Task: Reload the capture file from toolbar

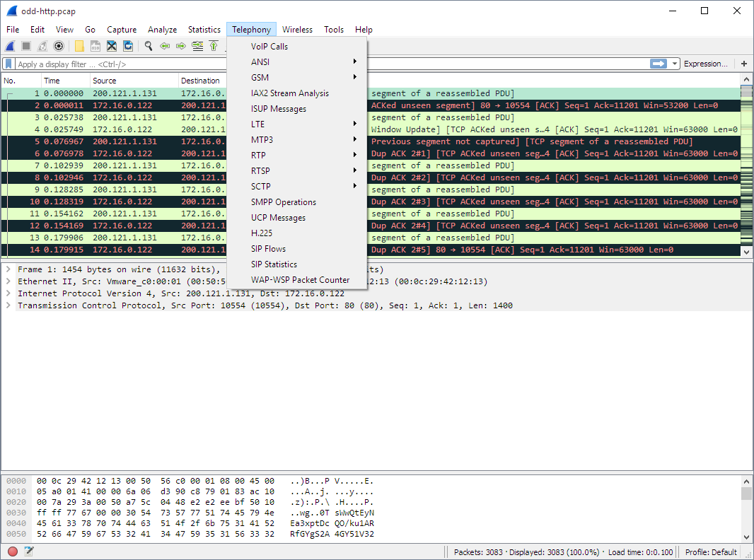Action: tap(128, 46)
